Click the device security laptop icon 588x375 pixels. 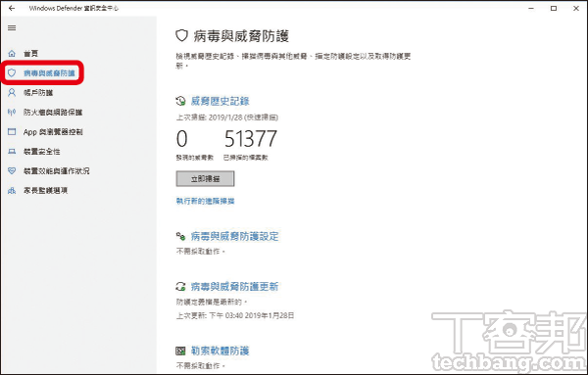pos(12,152)
